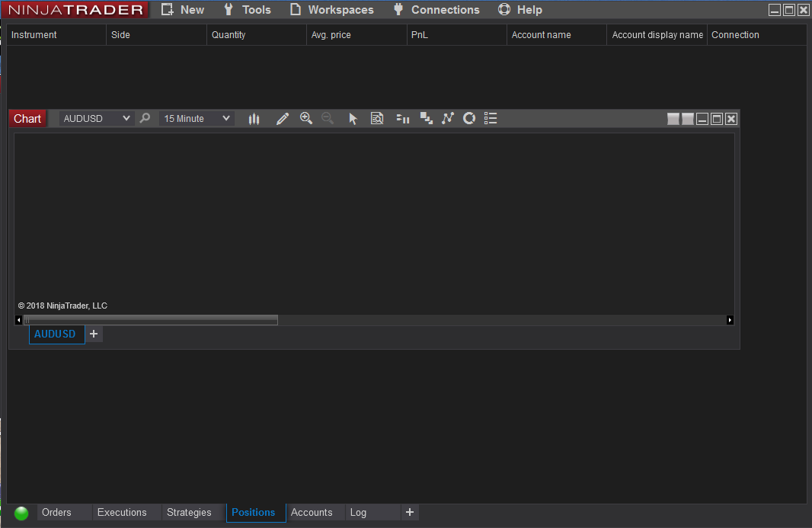812x528 pixels.
Task: Click first chart window link button
Action: 673,119
